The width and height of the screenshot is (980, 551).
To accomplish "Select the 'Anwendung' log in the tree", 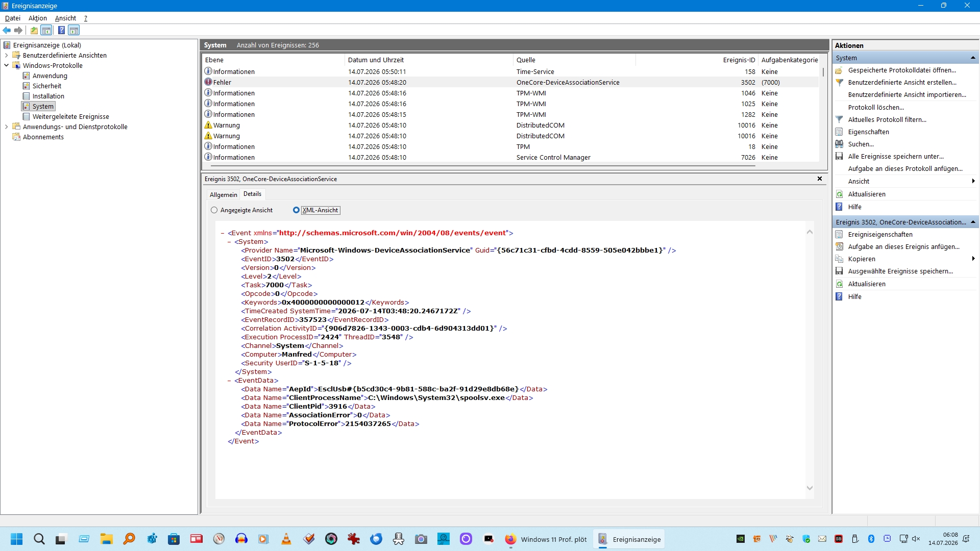I will [50, 76].
